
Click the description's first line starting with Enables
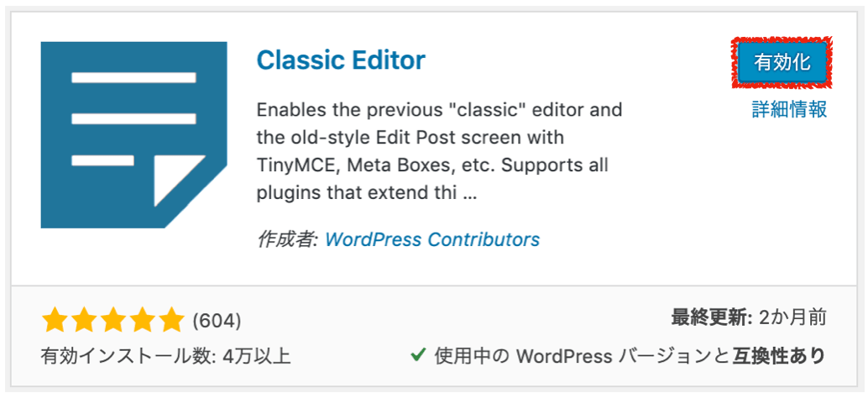[x=440, y=109]
